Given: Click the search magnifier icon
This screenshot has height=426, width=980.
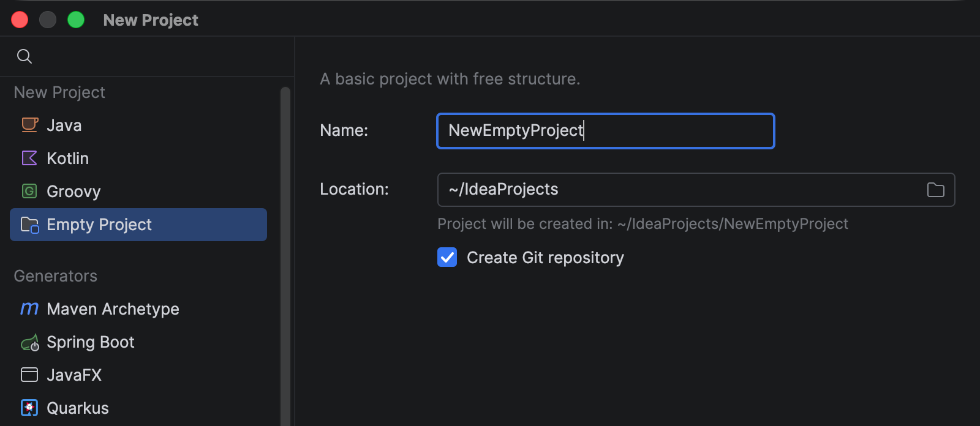Looking at the screenshot, I should tap(24, 56).
